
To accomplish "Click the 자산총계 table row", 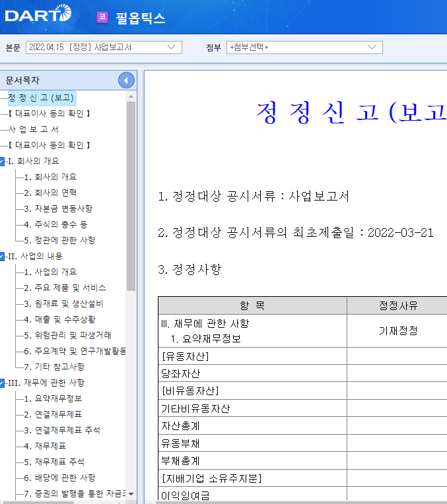I will 302,426.
